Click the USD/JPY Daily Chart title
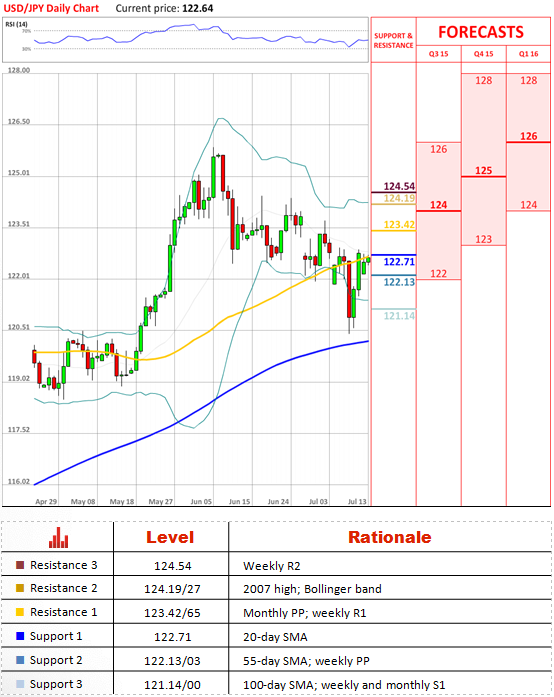Screen dimensions: 554x697 (51, 8)
